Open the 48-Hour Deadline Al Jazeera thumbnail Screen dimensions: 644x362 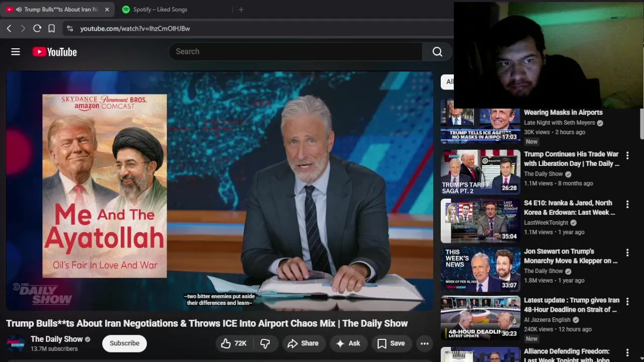pos(480,318)
